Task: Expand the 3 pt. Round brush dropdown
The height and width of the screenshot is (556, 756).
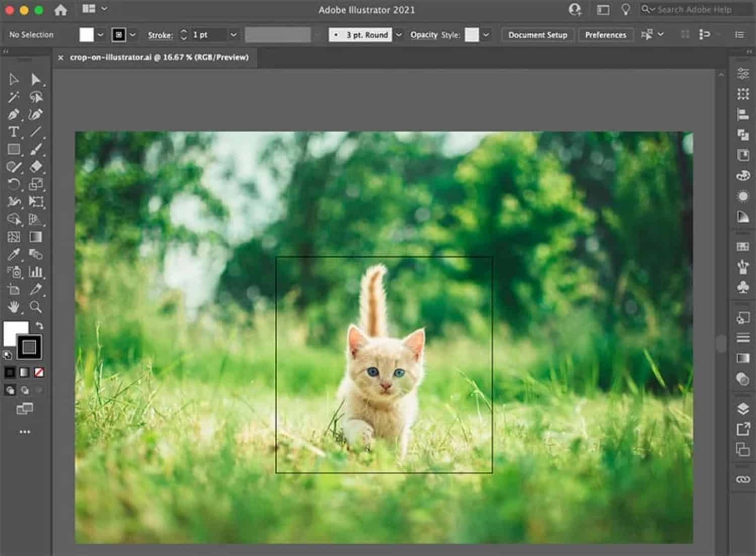Action: 399,35
